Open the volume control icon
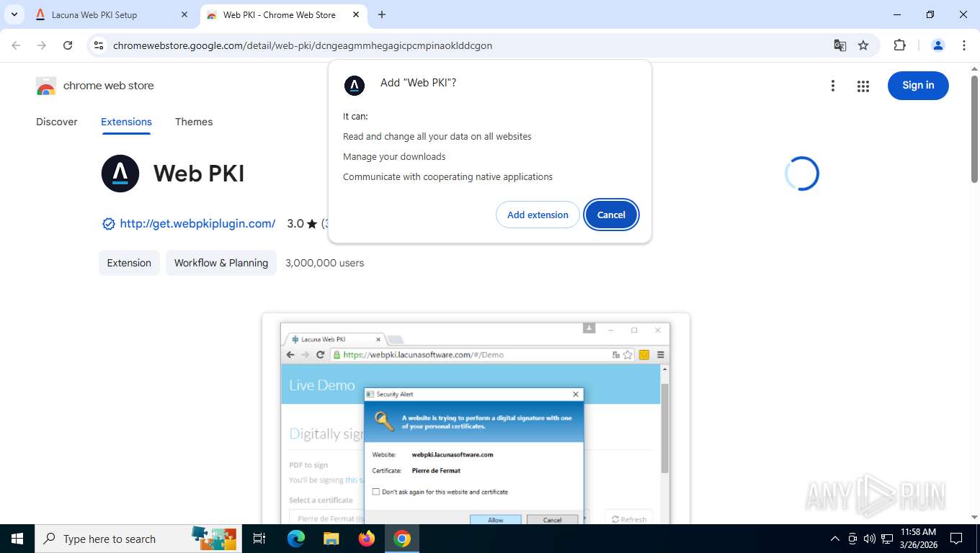This screenshot has height=553, width=980. 870,539
